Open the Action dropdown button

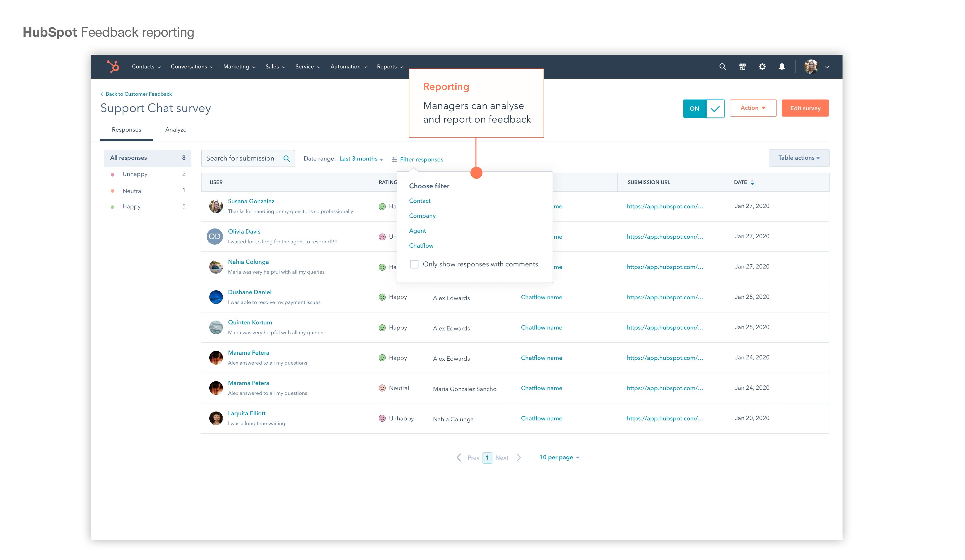point(753,108)
